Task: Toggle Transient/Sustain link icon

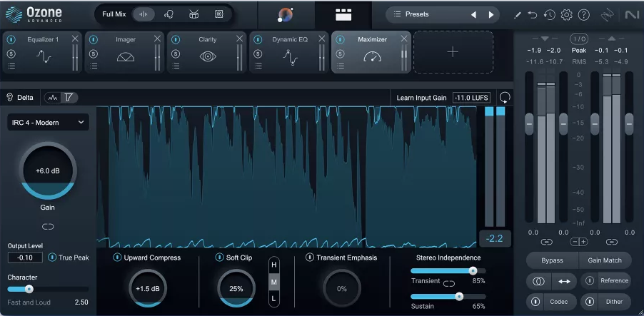Action: [449, 284]
